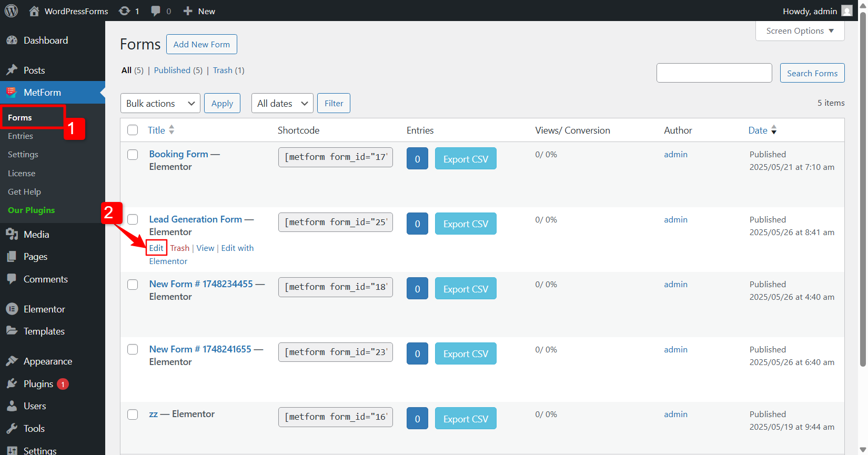The height and width of the screenshot is (455, 868).
Task: Click the Media icon in sidebar
Action: coord(12,235)
